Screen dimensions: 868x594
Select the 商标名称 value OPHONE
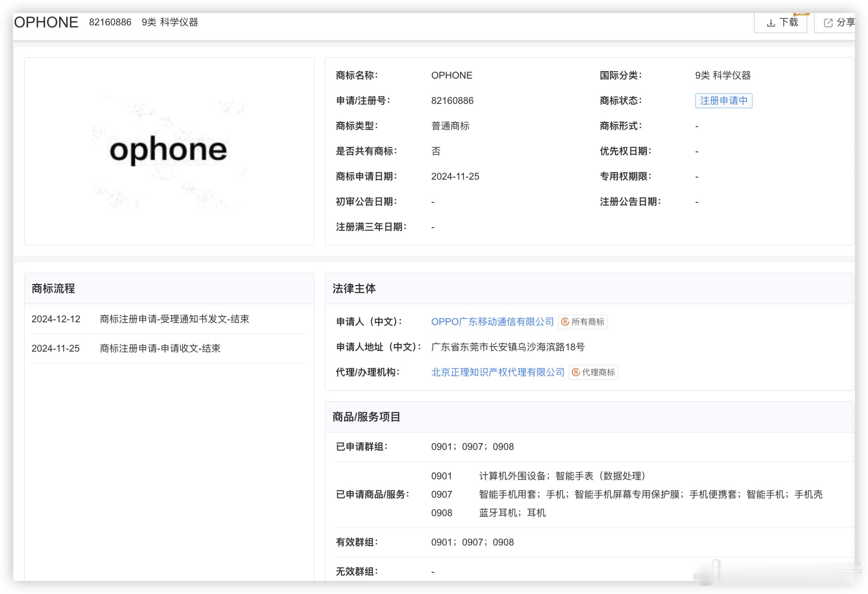tap(452, 75)
